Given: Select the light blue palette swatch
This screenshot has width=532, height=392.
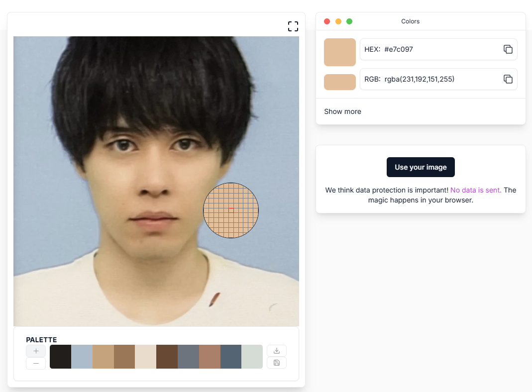Looking at the screenshot, I should 82,357.
